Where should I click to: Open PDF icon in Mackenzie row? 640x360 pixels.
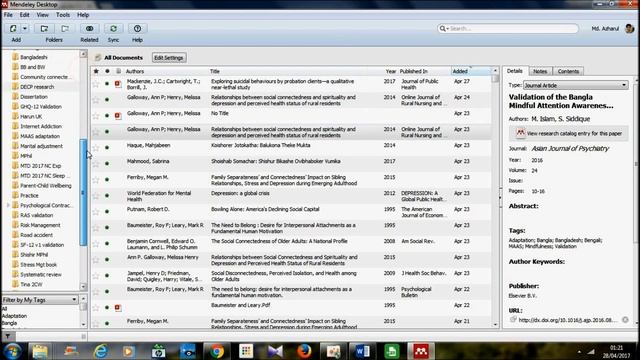pyautogui.click(x=118, y=84)
